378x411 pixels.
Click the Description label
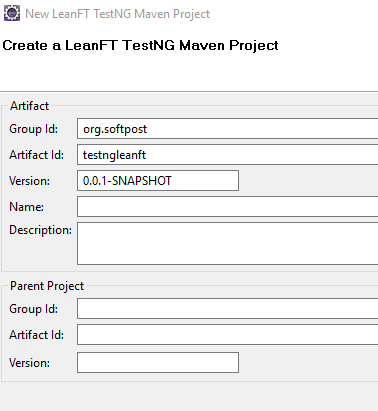tap(40, 230)
